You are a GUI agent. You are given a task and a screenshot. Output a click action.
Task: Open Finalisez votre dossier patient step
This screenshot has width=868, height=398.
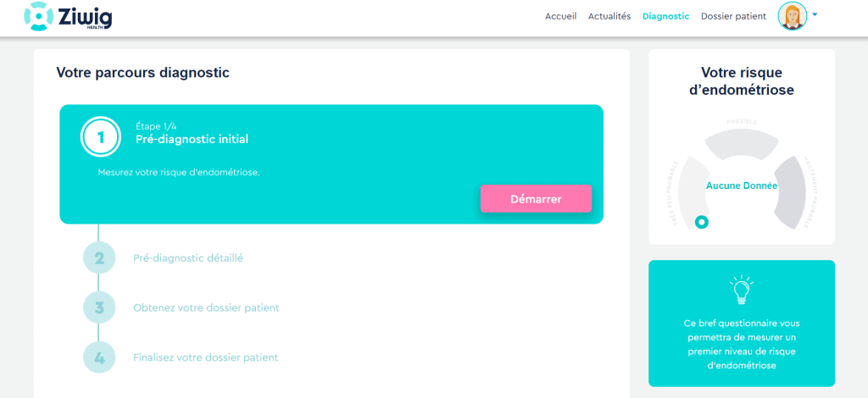click(x=205, y=357)
